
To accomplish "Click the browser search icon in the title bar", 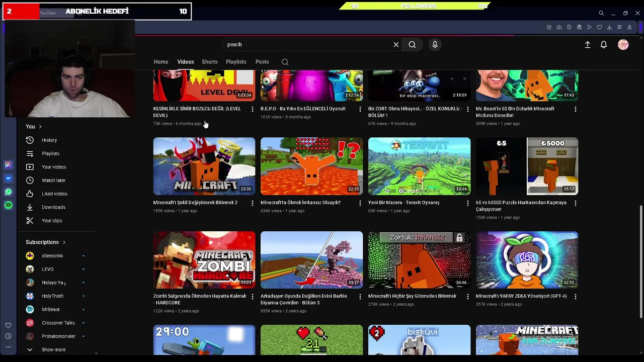I will tap(601, 13).
